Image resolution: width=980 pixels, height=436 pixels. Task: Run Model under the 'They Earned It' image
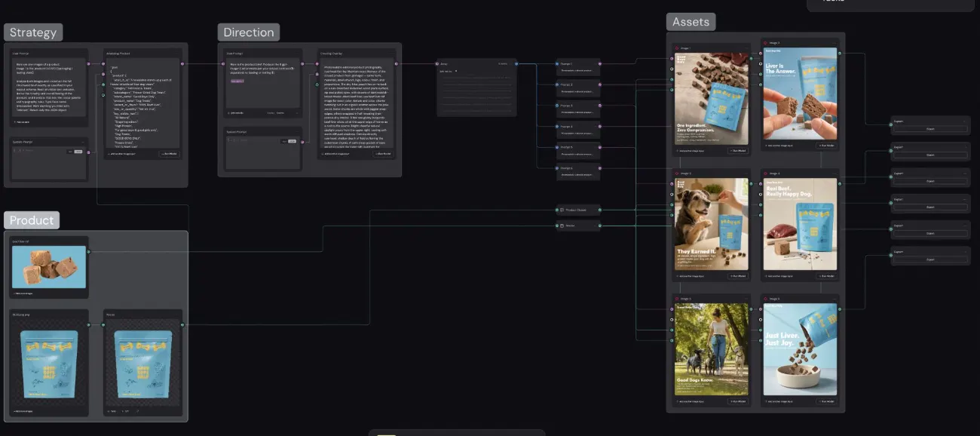tap(737, 276)
